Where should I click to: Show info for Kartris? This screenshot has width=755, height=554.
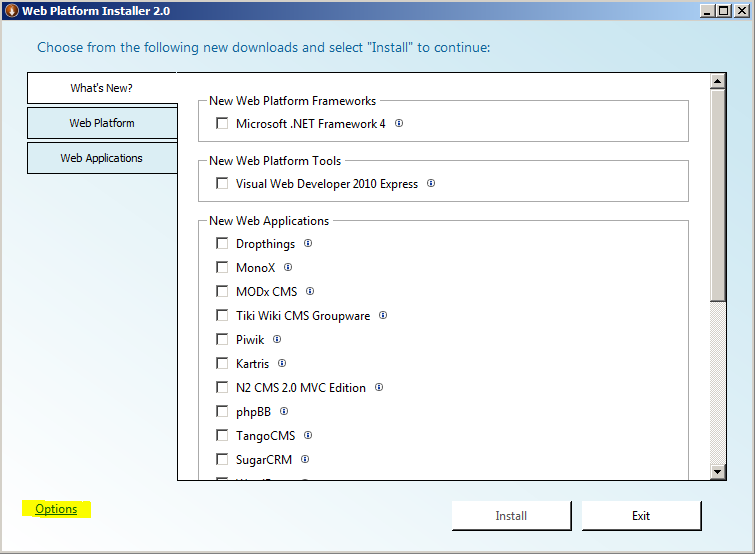[282, 363]
